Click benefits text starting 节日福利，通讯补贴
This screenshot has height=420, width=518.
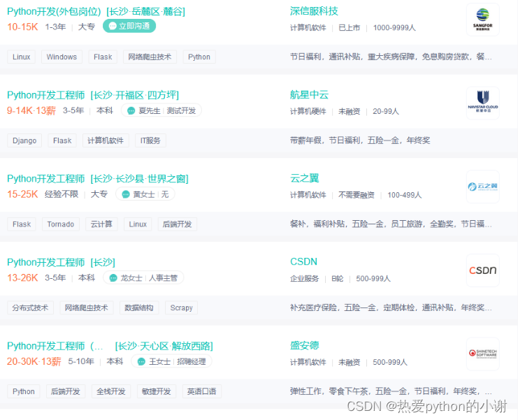(x=391, y=57)
